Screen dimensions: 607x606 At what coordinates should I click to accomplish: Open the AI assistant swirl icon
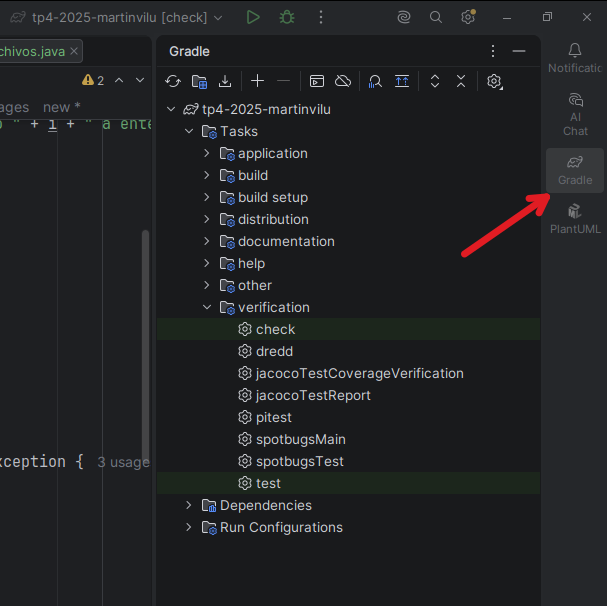click(404, 17)
